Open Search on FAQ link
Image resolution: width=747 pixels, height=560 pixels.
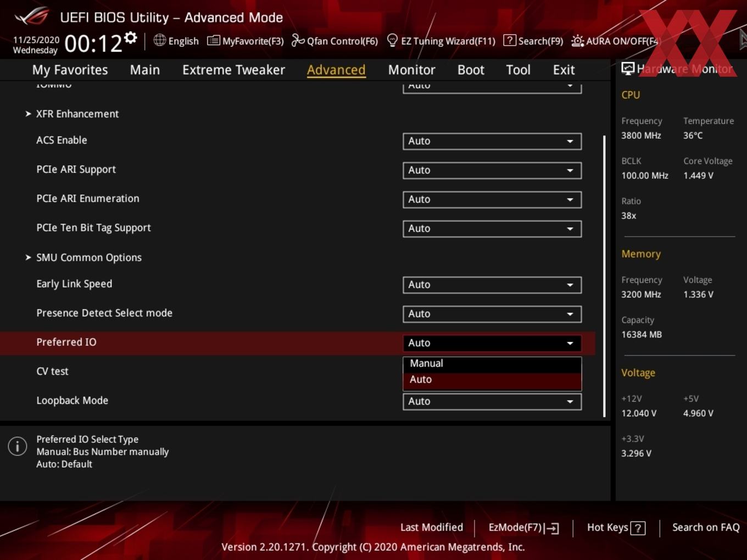[x=706, y=528]
